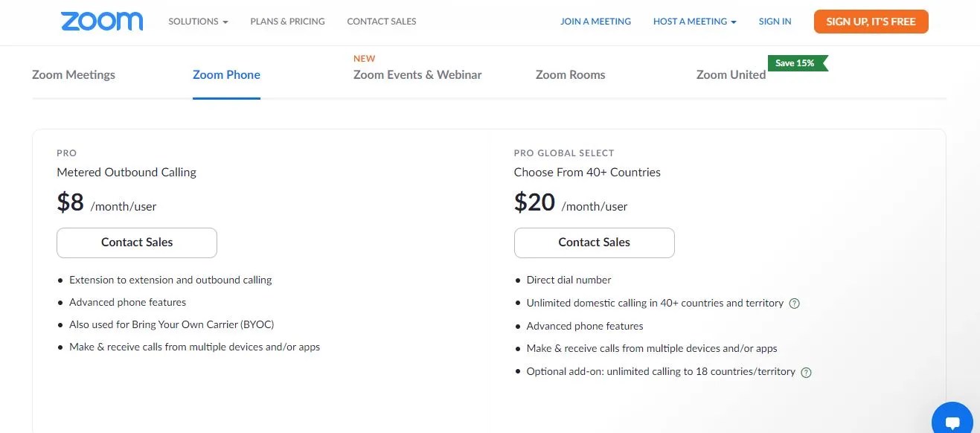Click Contact Sales under Pro Global Select
This screenshot has width=980, height=433.
594,243
